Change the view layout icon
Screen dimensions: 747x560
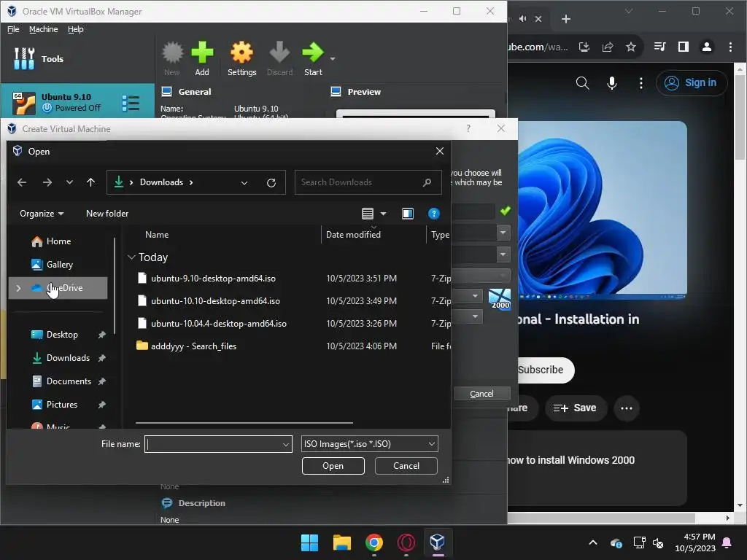click(368, 214)
